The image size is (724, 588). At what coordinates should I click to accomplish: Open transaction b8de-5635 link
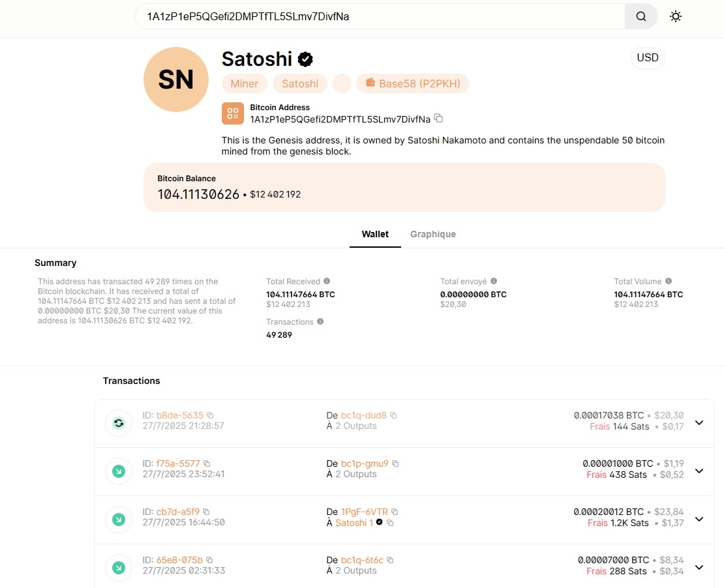click(180, 415)
